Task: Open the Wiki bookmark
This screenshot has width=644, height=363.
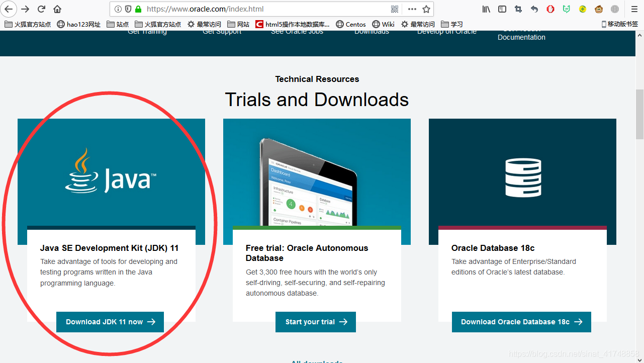Action: tap(383, 24)
